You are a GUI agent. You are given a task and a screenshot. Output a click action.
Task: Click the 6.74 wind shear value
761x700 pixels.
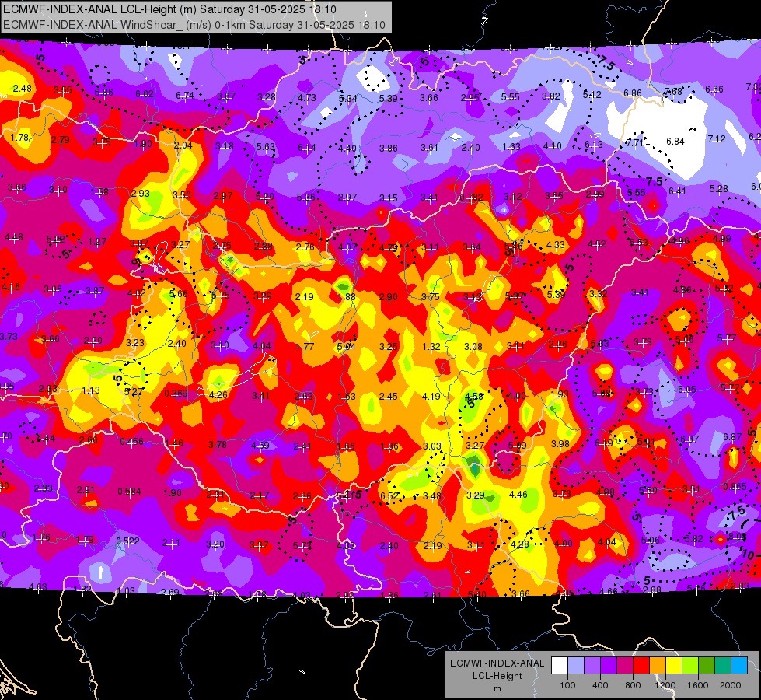pos(185,96)
